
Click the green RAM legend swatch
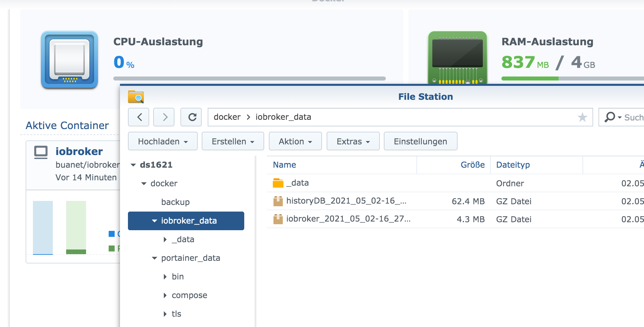coord(112,248)
